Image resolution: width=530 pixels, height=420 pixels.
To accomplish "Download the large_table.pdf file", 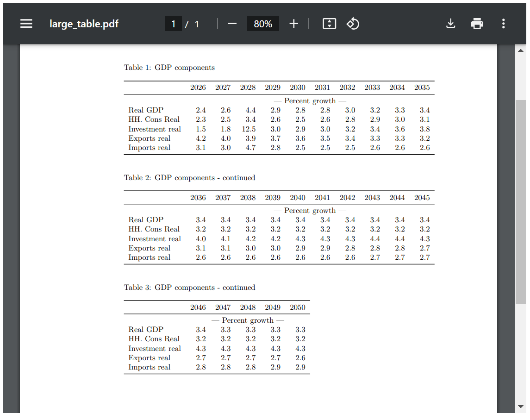I will [450, 24].
